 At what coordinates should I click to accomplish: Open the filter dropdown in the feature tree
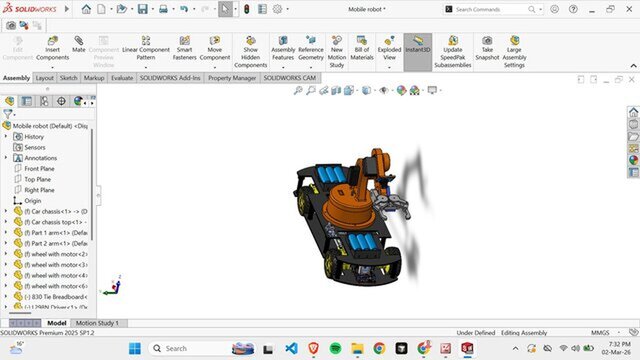14,115
